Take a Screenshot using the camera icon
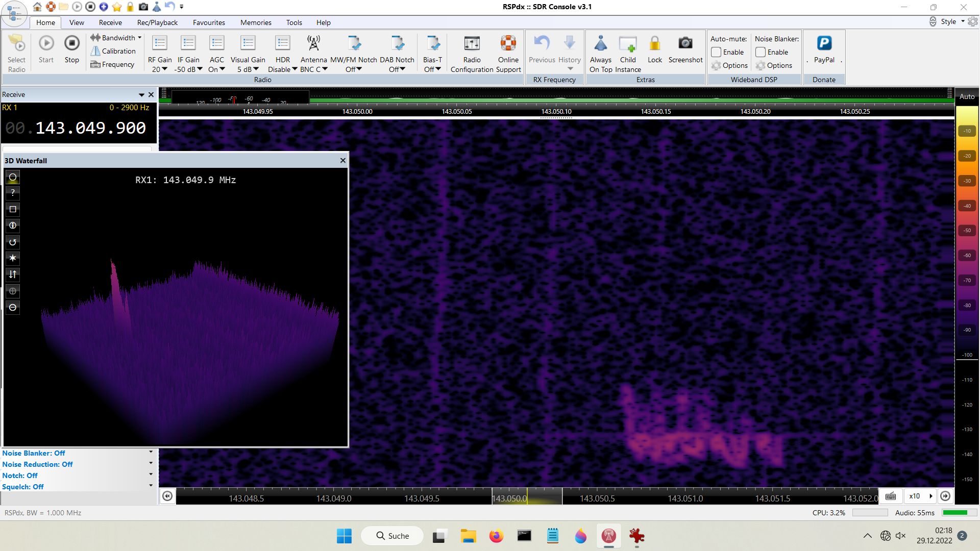This screenshot has height=551, width=980. tap(685, 43)
